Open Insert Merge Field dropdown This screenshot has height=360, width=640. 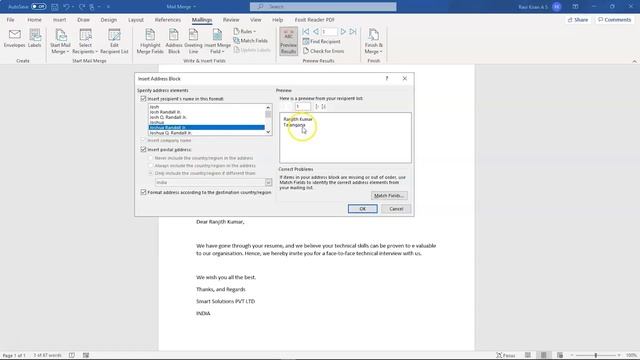point(217,42)
